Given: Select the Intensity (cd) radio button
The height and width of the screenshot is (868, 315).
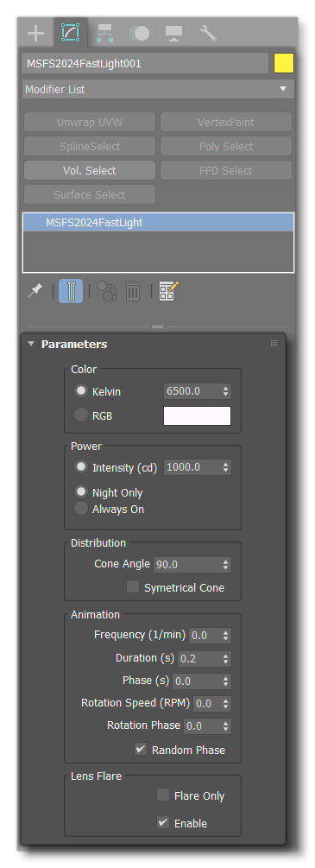Looking at the screenshot, I should [x=81, y=467].
